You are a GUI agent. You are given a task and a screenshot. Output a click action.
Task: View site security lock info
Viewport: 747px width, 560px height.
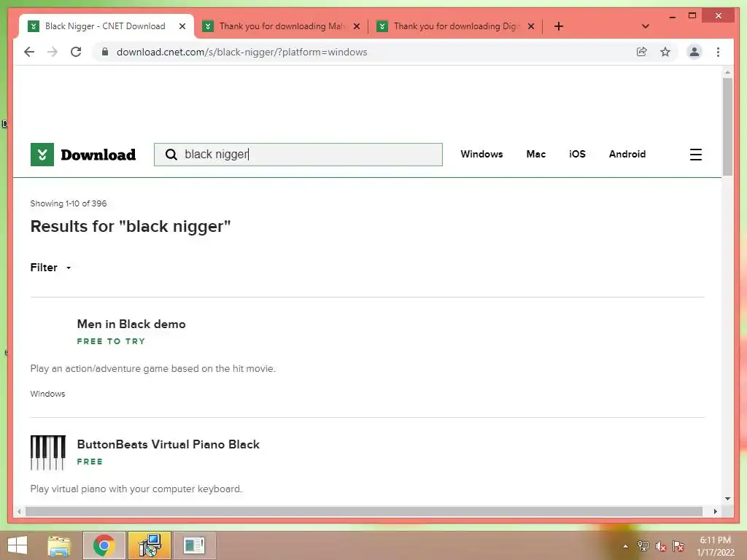(105, 52)
